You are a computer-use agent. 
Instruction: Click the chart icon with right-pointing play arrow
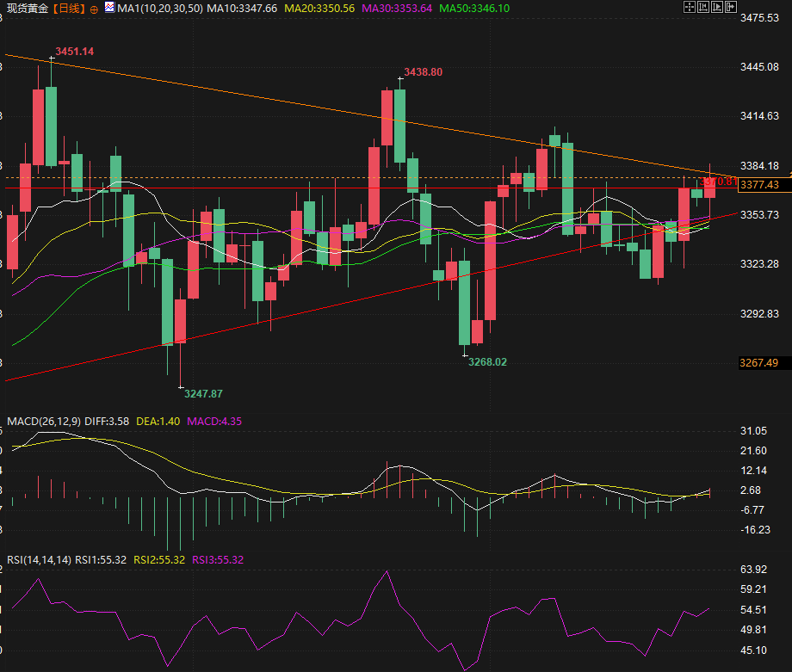pyautogui.click(x=717, y=7)
